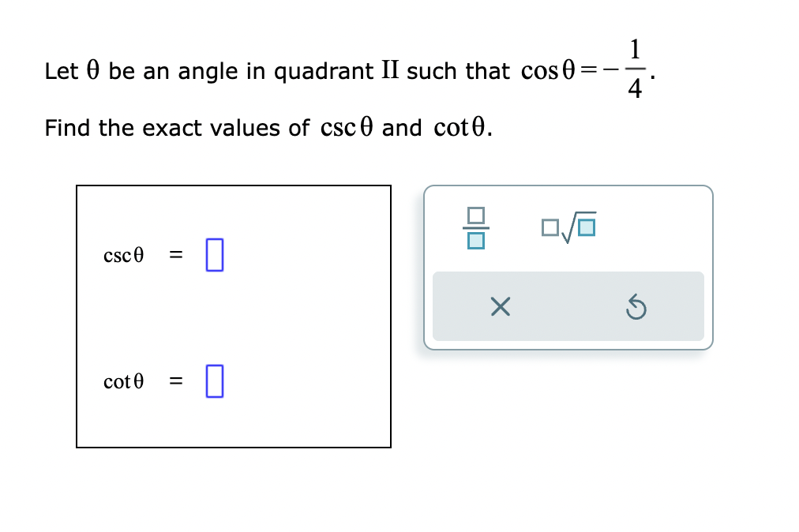Click the X delete icon

click(x=500, y=307)
